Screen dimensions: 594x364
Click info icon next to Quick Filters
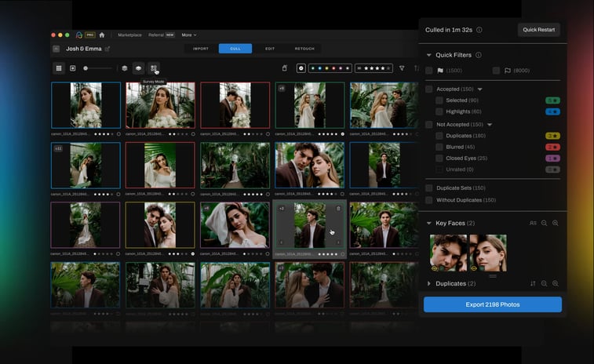point(479,55)
